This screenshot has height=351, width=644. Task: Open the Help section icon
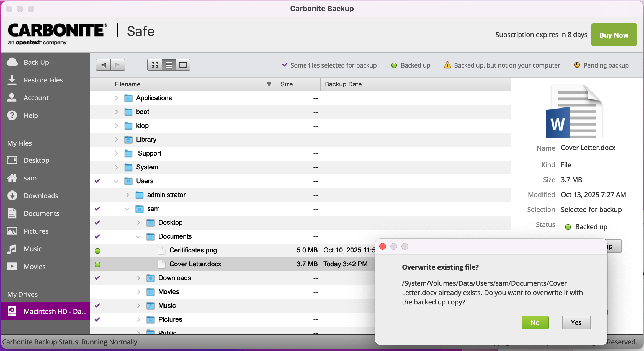[x=12, y=115]
